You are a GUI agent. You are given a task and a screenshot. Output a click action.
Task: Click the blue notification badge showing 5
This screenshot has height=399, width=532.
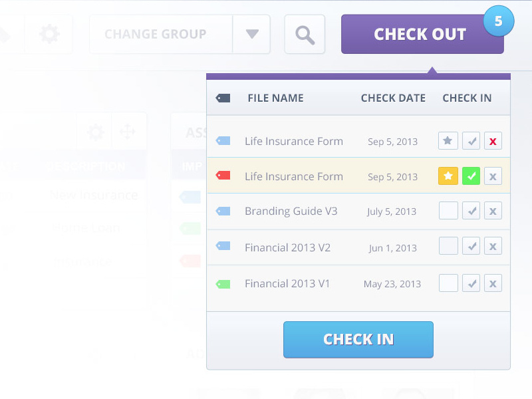point(498,21)
